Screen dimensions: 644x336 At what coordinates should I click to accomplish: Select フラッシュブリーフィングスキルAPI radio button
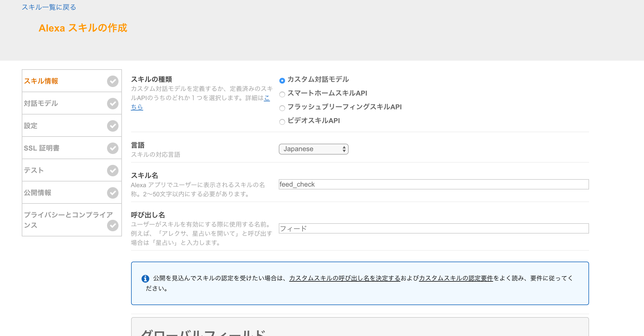(282, 108)
